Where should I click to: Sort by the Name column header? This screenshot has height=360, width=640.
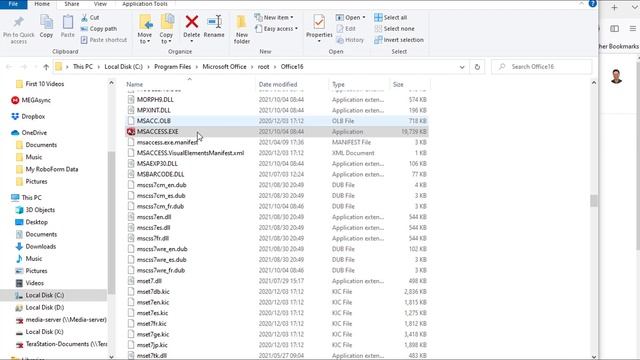tap(134, 84)
